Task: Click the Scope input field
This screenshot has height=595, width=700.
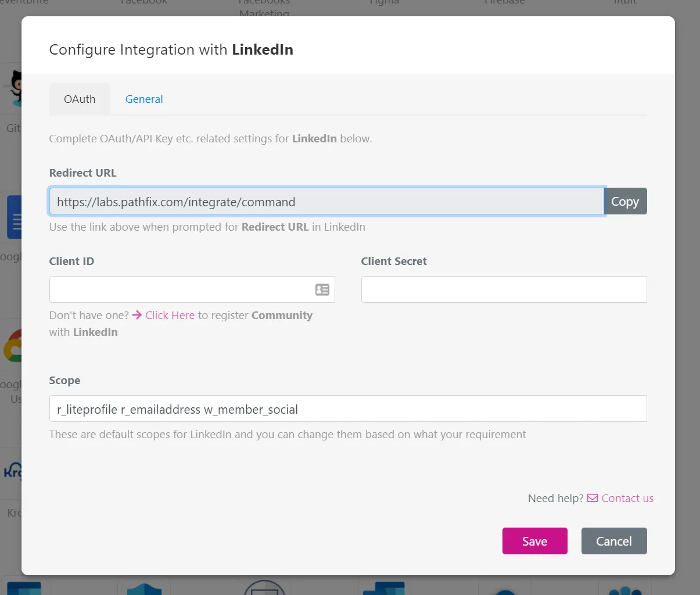Action: pos(348,409)
